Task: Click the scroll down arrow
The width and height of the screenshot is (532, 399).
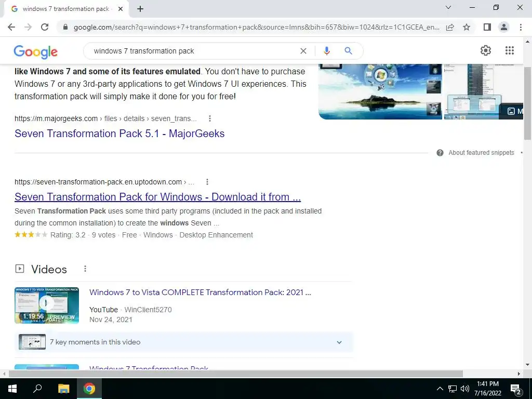Action: (528, 365)
